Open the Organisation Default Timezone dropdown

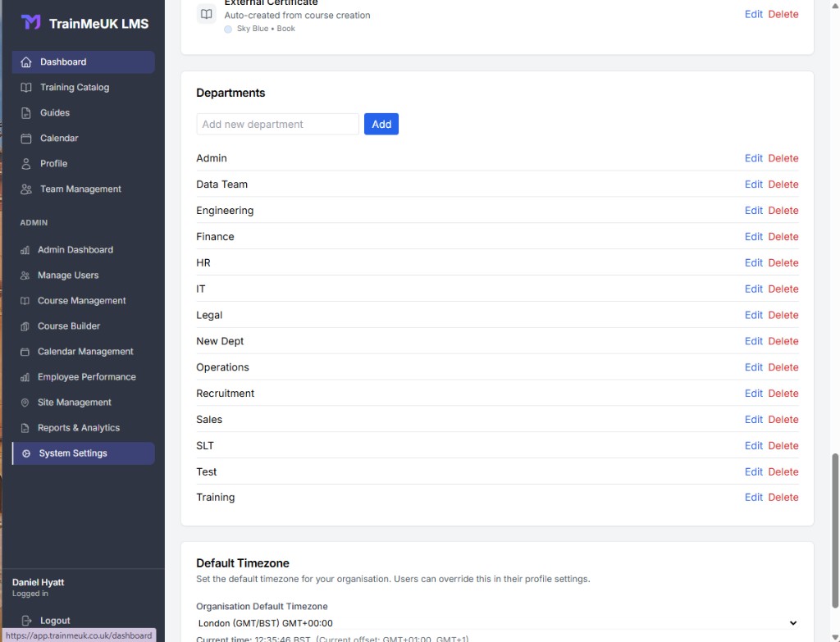(497, 622)
